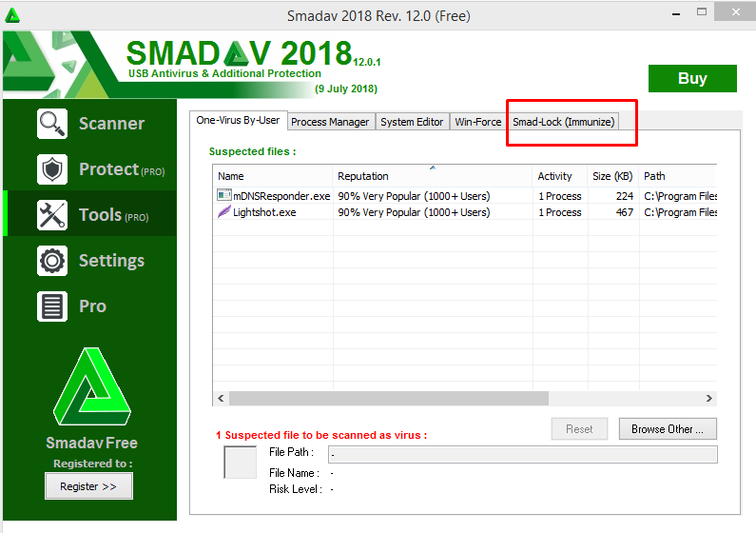The image size is (756, 533).
Task: Open the Scanner magnifier icon
Action: [52, 124]
